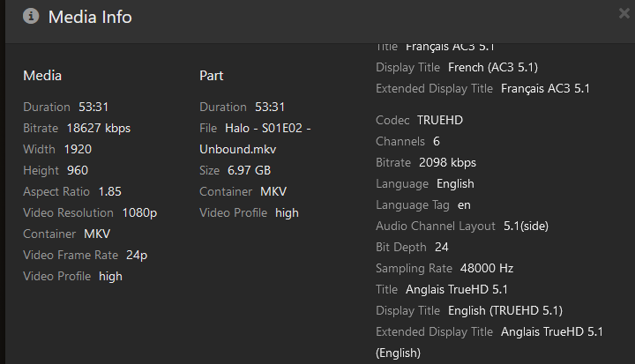Select the Video Resolution 1080p value
The height and width of the screenshot is (364, 635).
[x=139, y=212]
